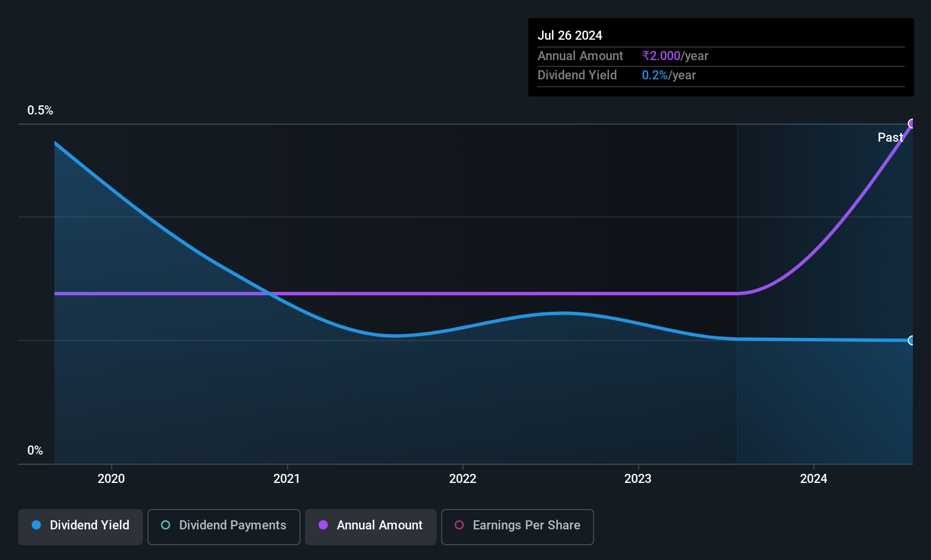Click the purple Annual Amount legend dot
The image size is (931, 560).
coord(323,525)
